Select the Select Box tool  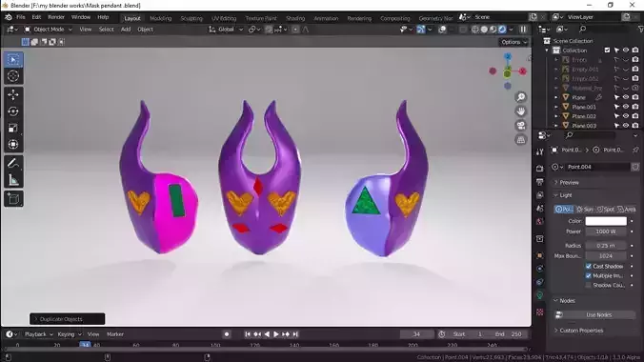[x=13, y=60]
